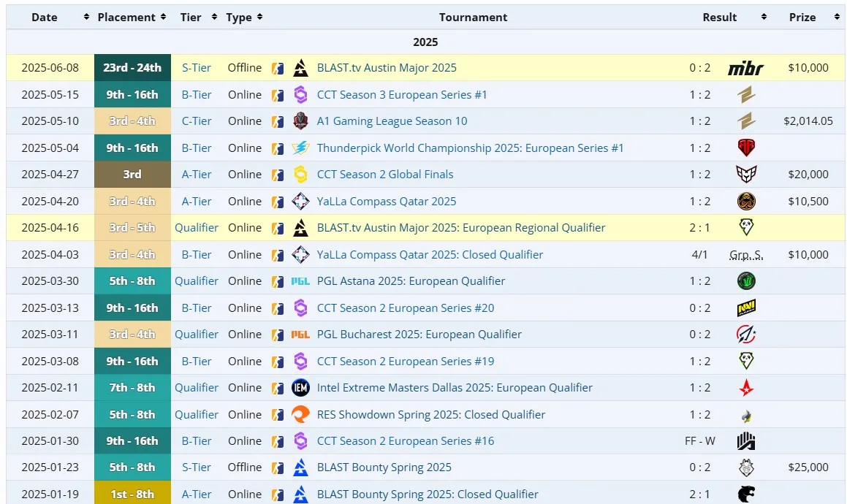The width and height of the screenshot is (847, 504).
Task: Open BLAST.tv Austin Major 2025 tournament link
Action: click(387, 68)
